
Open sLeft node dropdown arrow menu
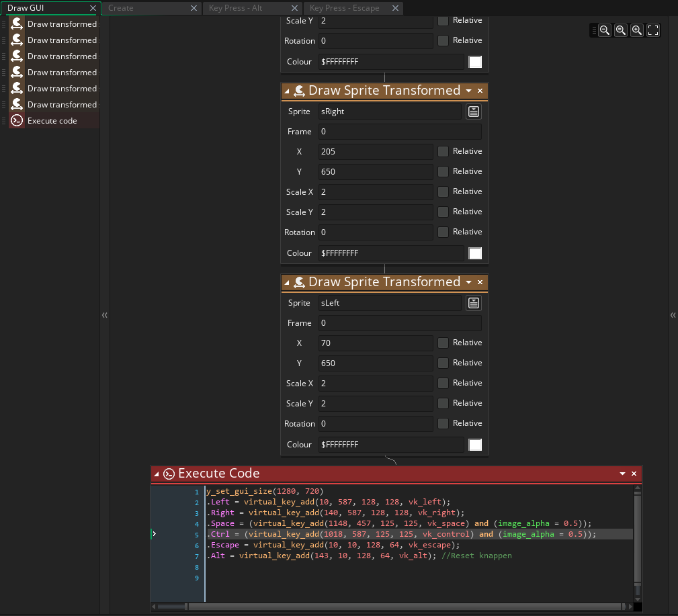point(469,282)
